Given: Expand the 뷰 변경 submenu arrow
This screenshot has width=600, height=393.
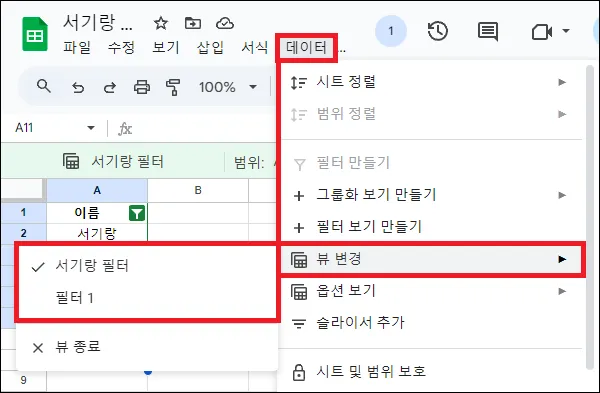Looking at the screenshot, I should pos(562,259).
